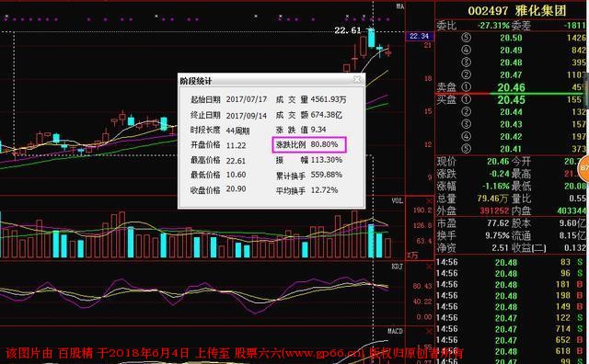Click the KDJ indicator label
Image resolution: width=589 pixels, height=364 pixels.
[x=397, y=267]
